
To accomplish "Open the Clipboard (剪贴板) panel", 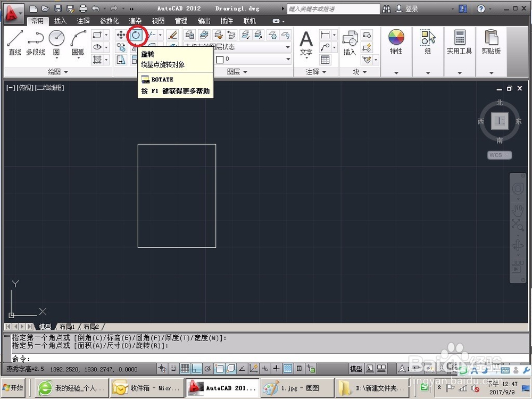I will (491, 52).
